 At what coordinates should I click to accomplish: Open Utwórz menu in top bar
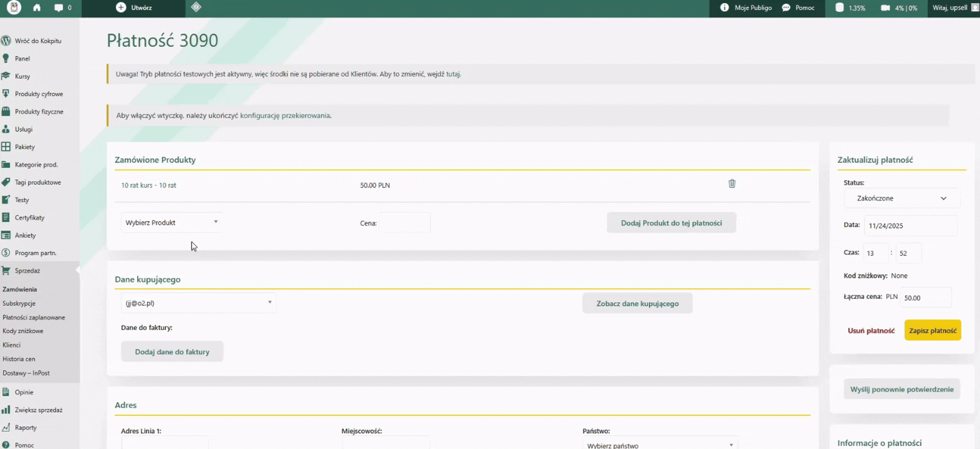coord(134,8)
